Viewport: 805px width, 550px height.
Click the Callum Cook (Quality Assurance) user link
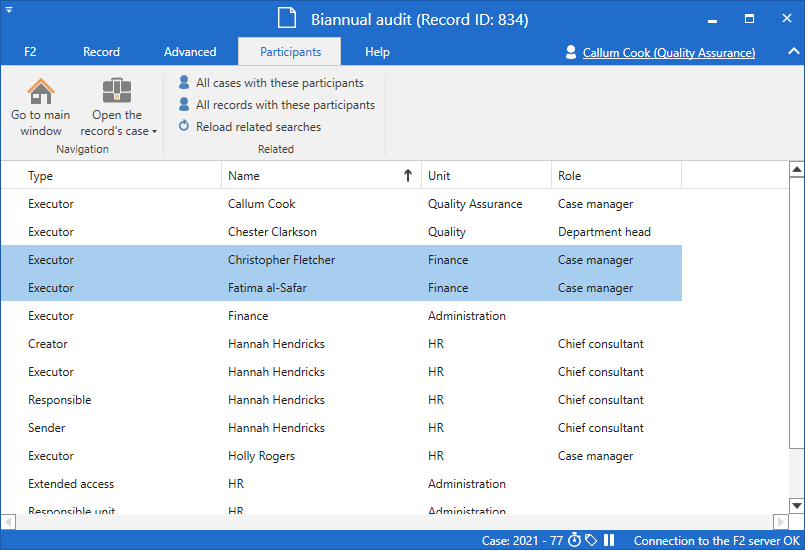668,53
